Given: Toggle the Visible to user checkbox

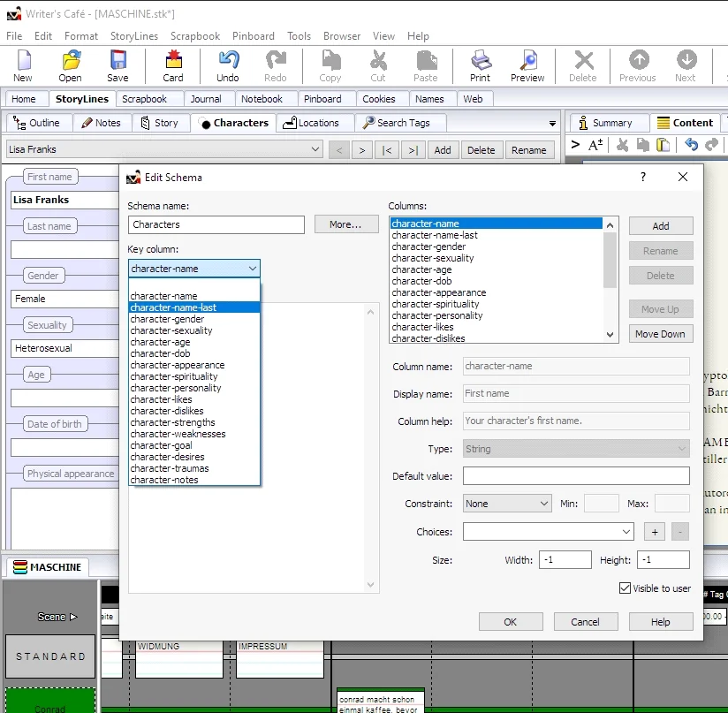Looking at the screenshot, I should [x=625, y=588].
